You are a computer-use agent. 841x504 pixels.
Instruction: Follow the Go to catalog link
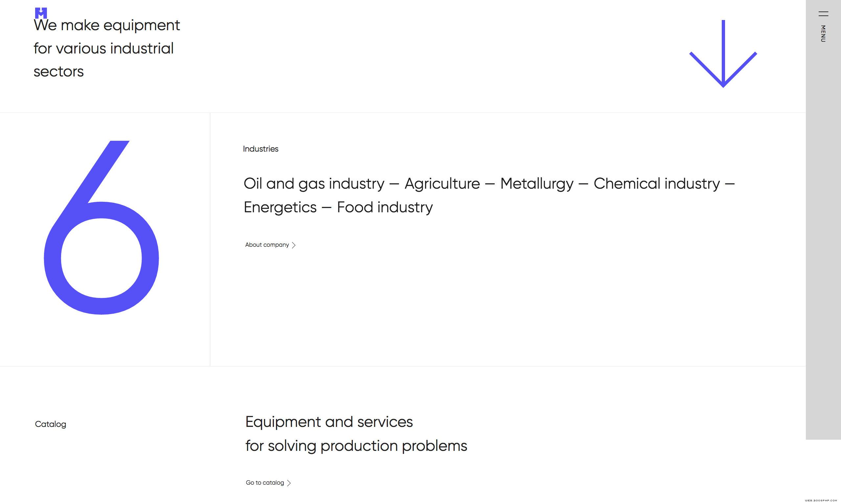[x=268, y=483]
